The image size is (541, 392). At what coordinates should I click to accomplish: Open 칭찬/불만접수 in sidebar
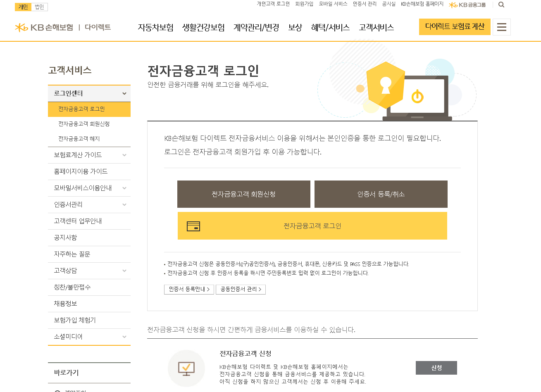[x=89, y=287]
